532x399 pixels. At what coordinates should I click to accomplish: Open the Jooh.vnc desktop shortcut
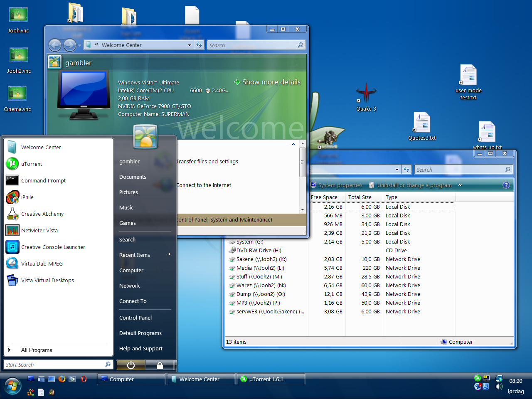coord(18,20)
